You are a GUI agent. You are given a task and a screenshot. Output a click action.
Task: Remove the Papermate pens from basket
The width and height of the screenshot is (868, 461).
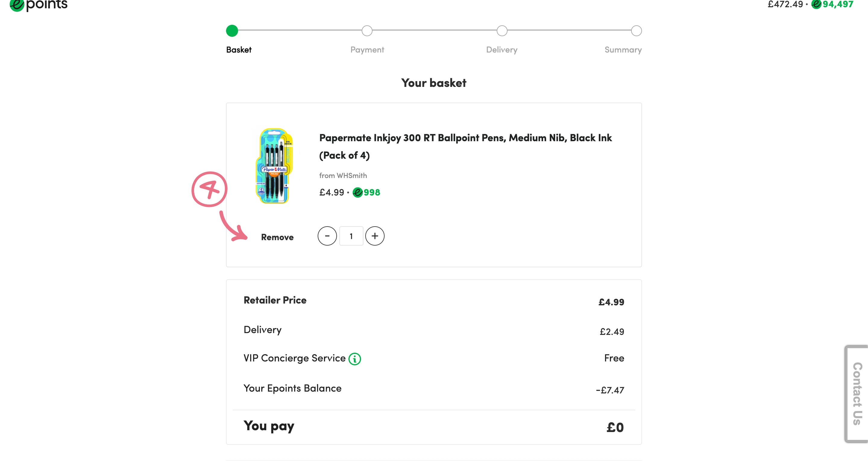pyautogui.click(x=277, y=237)
